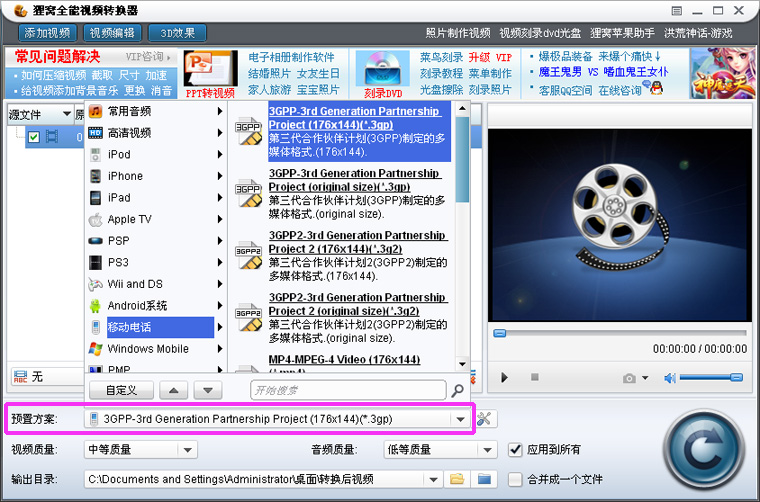This screenshot has width=760, height=502.
Task: Click the HD 高清视频 icon
Action: (x=95, y=133)
